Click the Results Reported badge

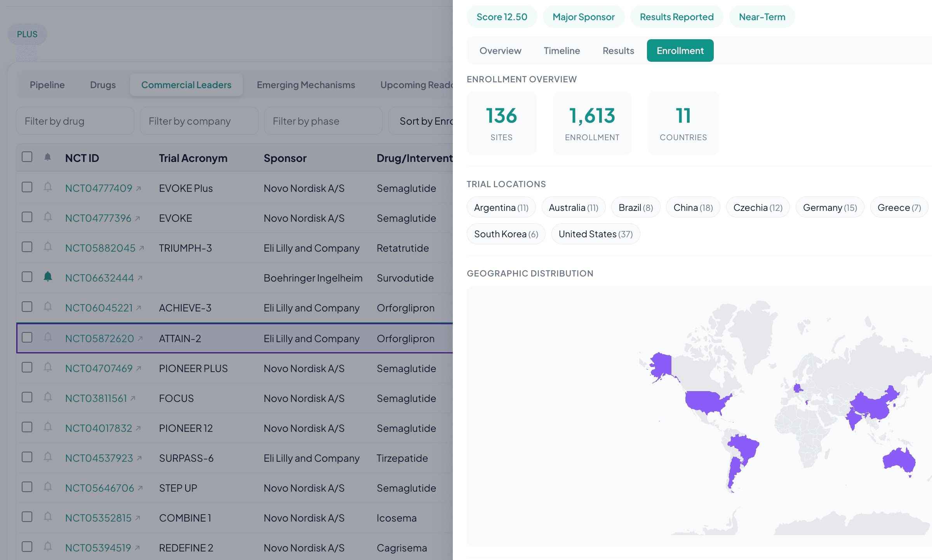pos(677,17)
